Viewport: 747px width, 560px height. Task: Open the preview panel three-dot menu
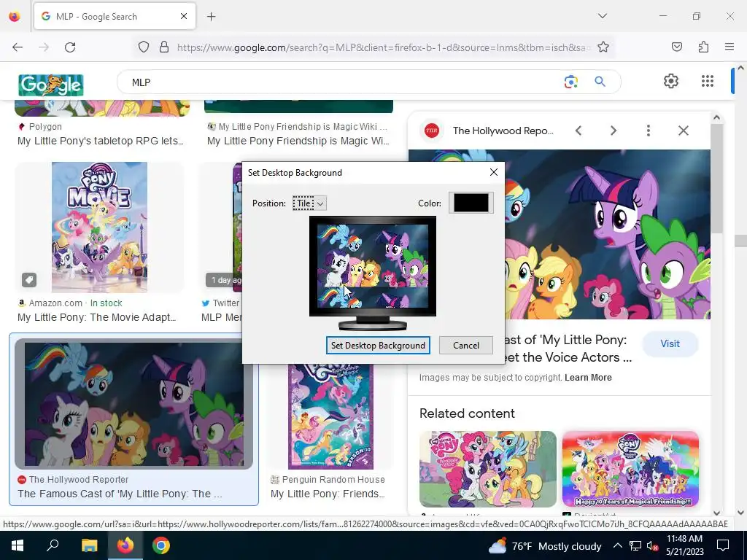(x=648, y=131)
